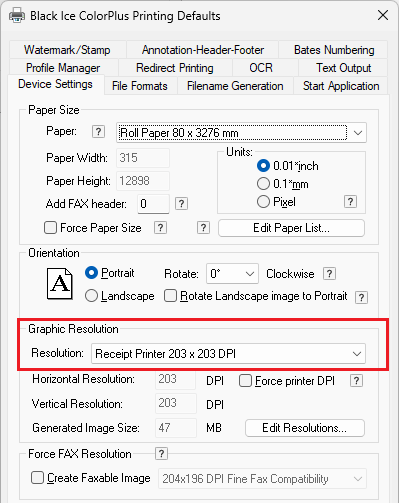Enable the Force Paper Size checkbox
The width and height of the screenshot is (399, 503).
[x=50, y=228]
